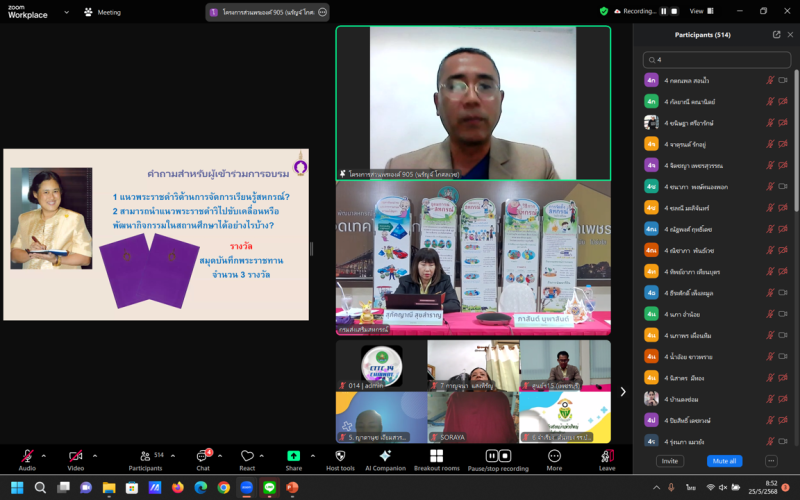This screenshot has width=800, height=500.
Task: Toggle the mute icon for 4 จิดชญา เพชรสุวรรณ
Action: (x=770, y=165)
